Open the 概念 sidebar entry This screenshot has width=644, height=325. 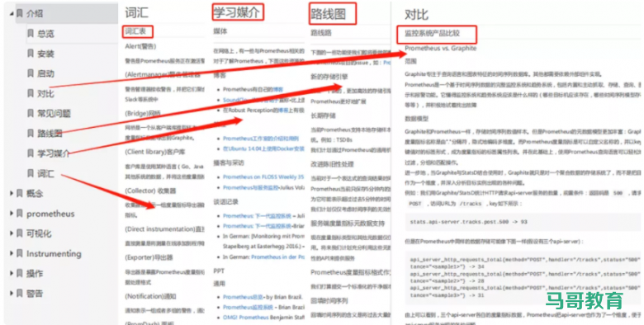click(35, 193)
